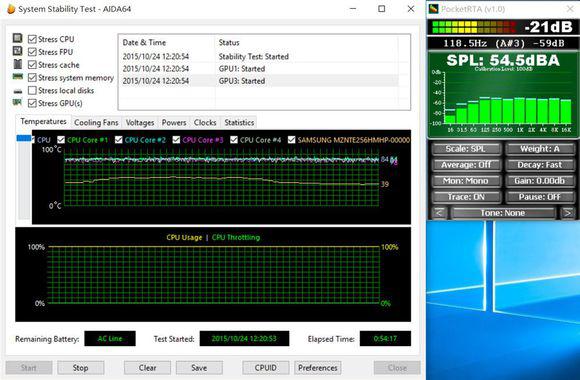The width and height of the screenshot is (580, 380).
Task: Toggle the Stress cache checkbox
Action: click(x=32, y=65)
